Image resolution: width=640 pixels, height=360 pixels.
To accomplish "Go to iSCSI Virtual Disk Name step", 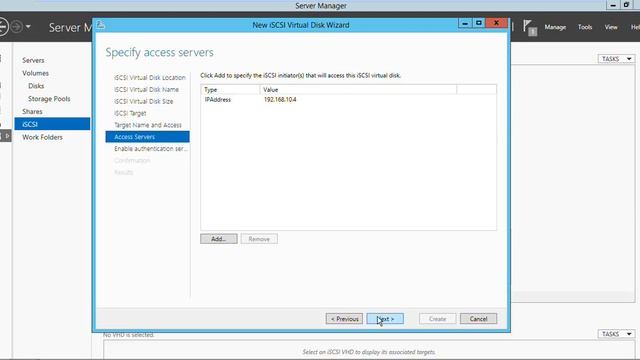I will pyautogui.click(x=147, y=89).
